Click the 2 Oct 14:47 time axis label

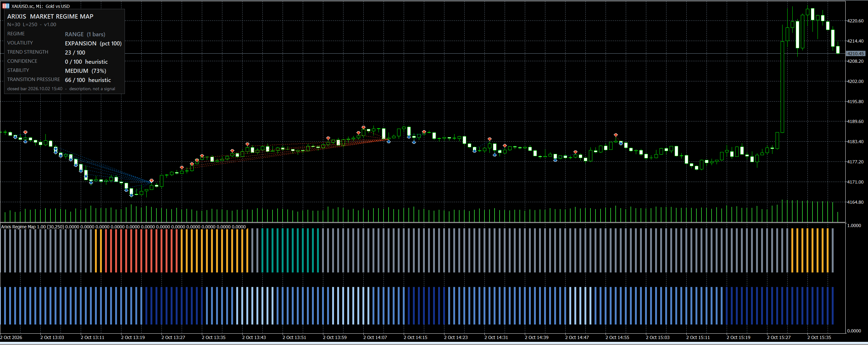click(577, 337)
